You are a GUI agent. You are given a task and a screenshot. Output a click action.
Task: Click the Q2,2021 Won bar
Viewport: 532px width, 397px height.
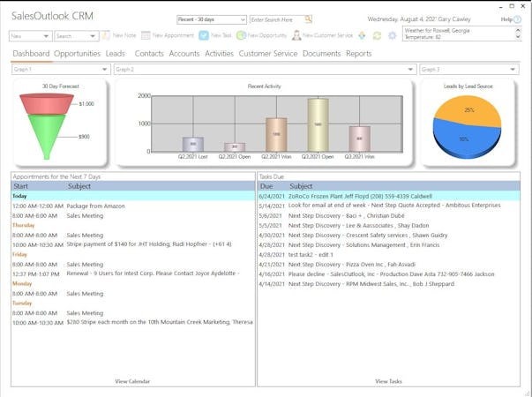[276, 135]
